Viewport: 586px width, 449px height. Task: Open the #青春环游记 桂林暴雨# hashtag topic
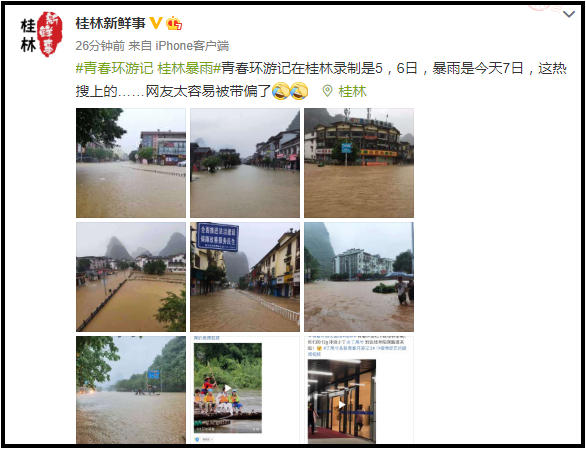pyautogui.click(x=148, y=69)
